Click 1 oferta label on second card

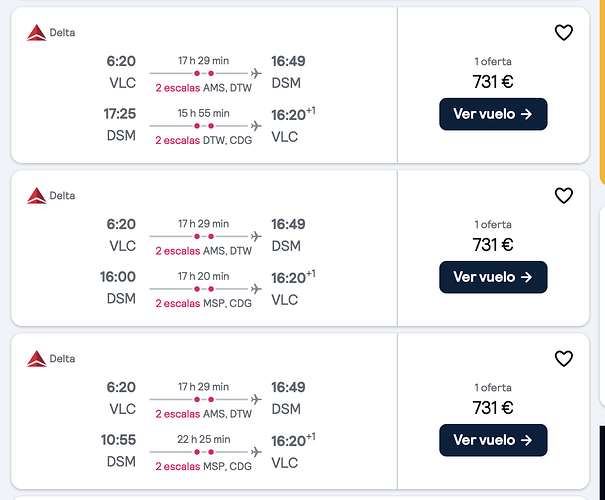pos(493,225)
